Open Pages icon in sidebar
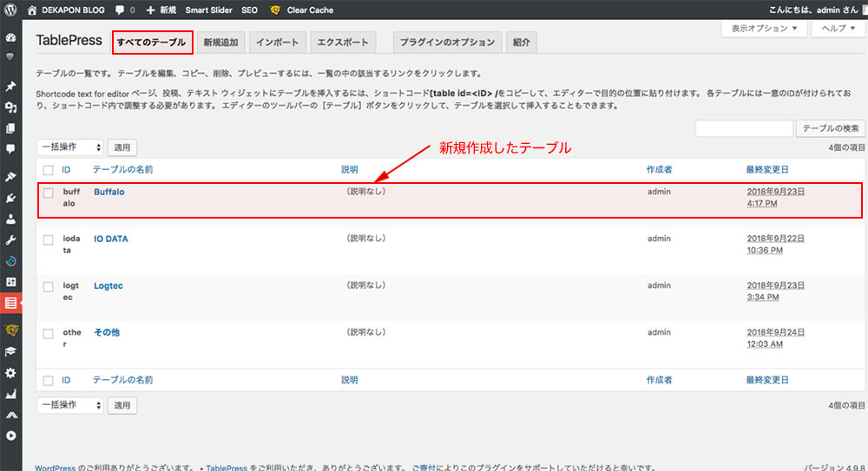Viewport: 868px width, 471px height. [10, 128]
